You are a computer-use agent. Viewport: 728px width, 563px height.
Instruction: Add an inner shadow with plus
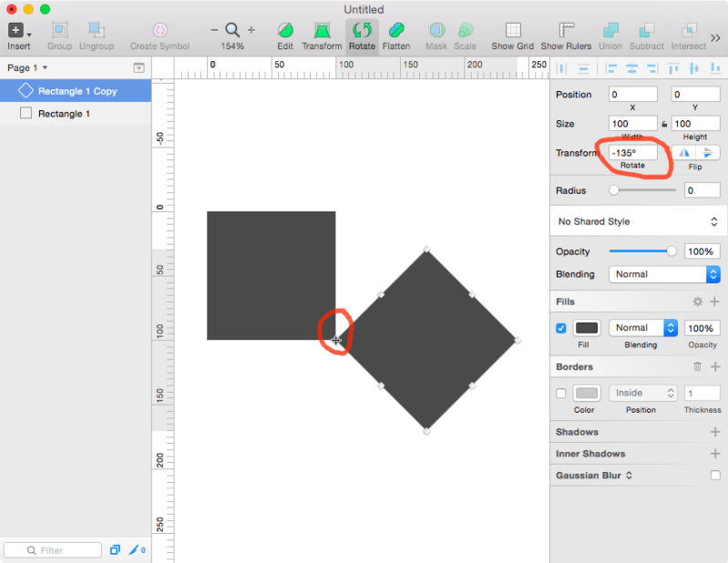(715, 454)
